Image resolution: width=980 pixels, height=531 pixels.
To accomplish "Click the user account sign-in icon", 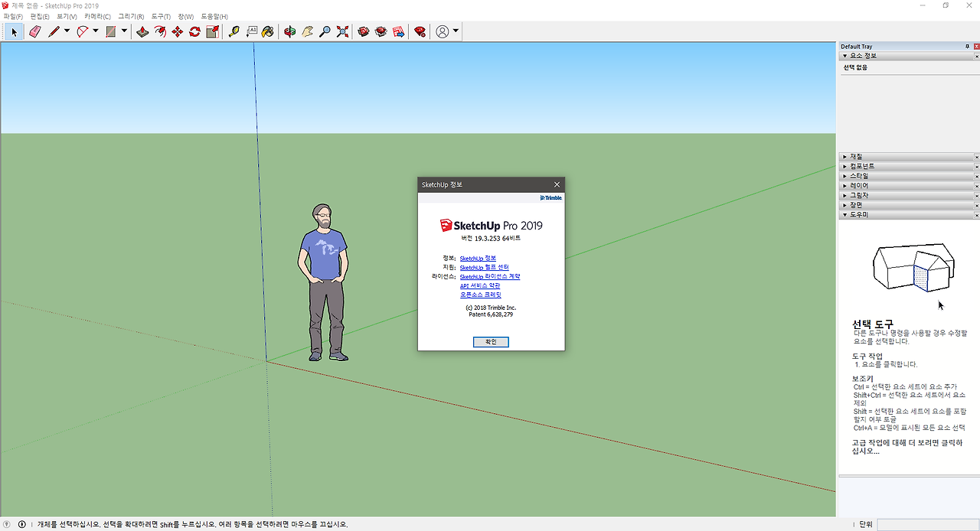I will coord(443,31).
